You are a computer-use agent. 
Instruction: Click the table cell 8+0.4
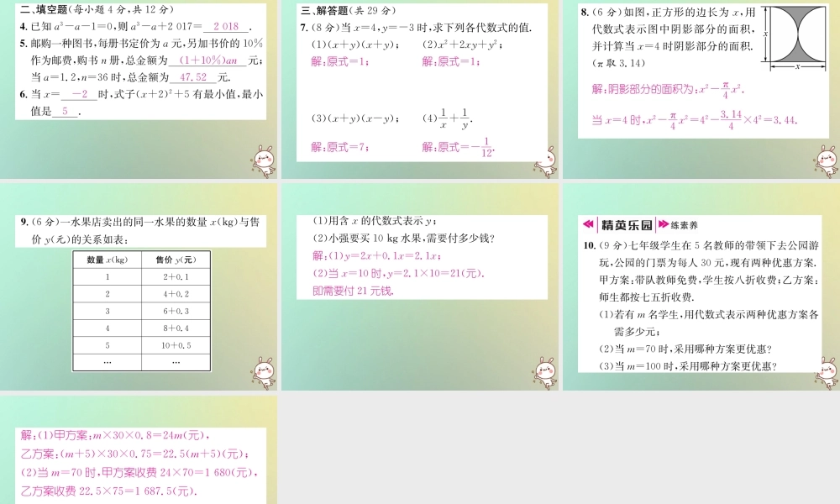176,328
